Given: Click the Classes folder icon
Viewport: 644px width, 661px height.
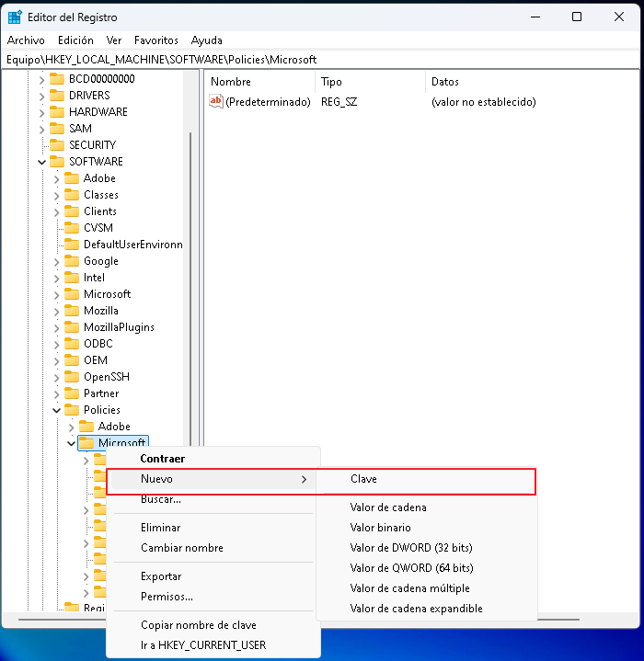Looking at the screenshot, I should 72,195.
